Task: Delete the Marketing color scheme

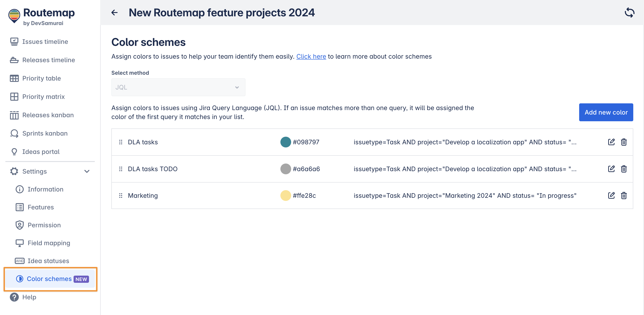Action: coord(624,195)
